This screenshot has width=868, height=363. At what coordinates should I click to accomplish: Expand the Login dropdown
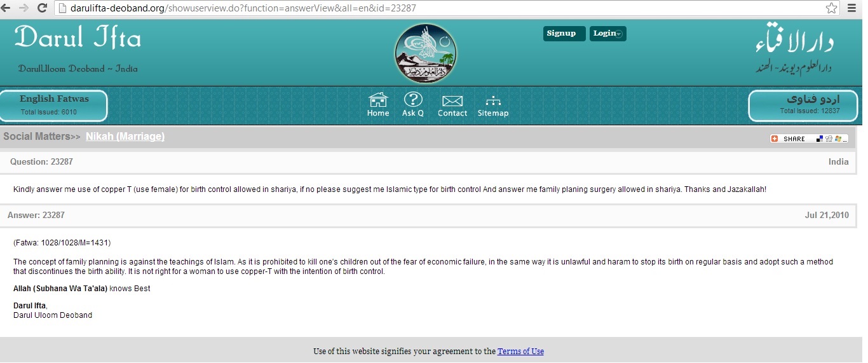pos(607,34)
